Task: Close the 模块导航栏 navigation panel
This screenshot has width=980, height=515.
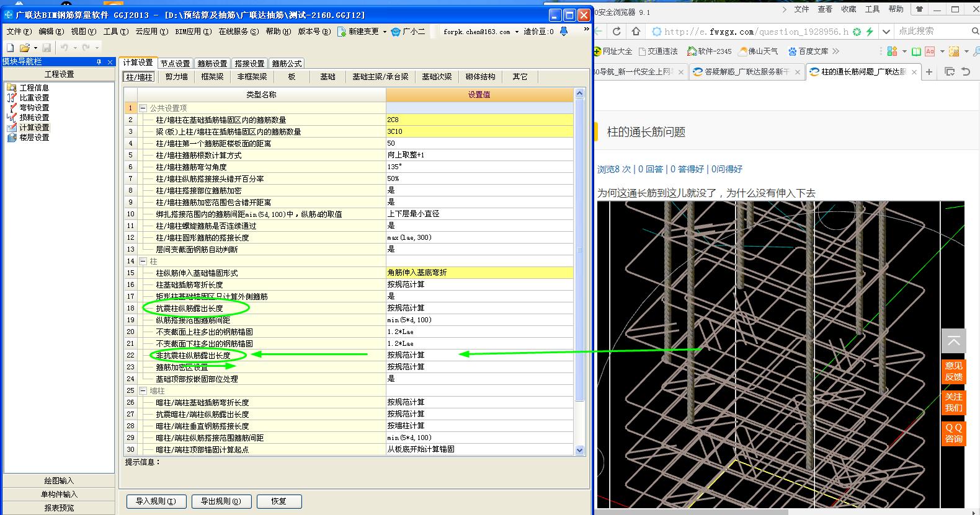Action: pyautogui.click(x=110, y=62)
